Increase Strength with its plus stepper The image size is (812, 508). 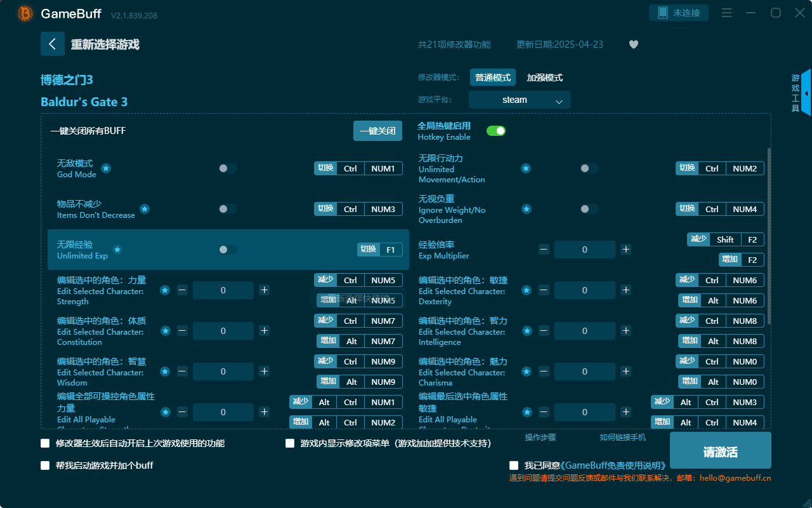[264, 290]
